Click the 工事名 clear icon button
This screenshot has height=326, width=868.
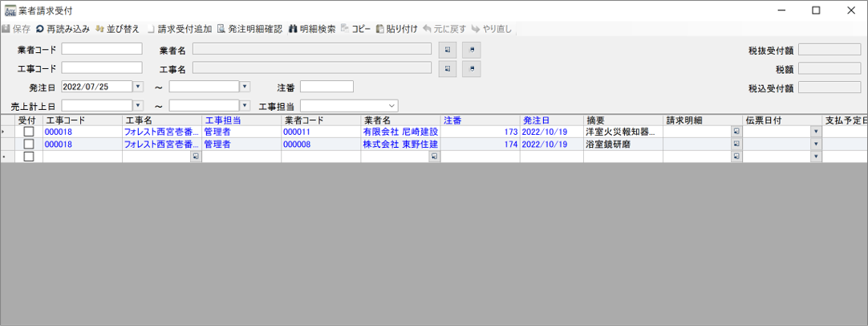click(472, 69)
